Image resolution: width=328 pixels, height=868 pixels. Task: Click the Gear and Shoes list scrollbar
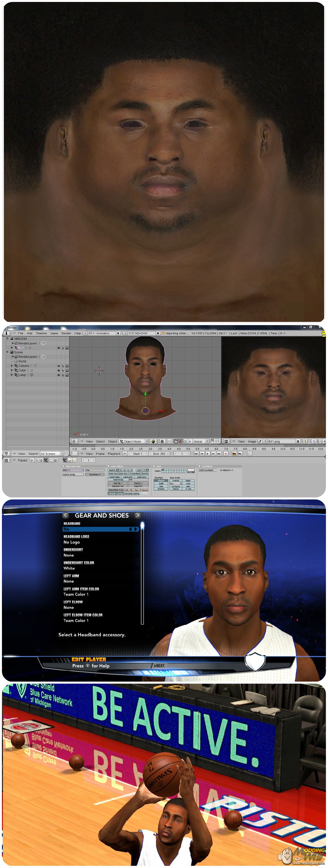(142, 573)
